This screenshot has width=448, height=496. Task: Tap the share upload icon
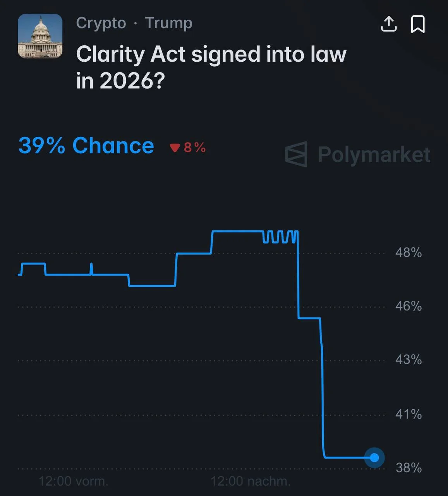tap(389, 24)
